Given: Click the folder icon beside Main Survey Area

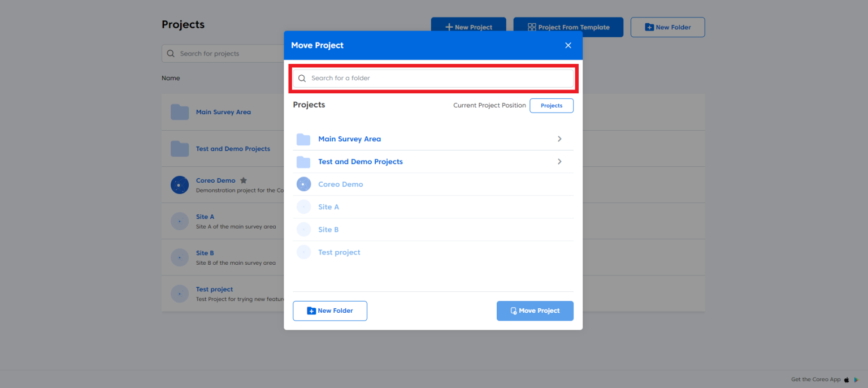Looking at the screenshot, I should click(303, 139).
